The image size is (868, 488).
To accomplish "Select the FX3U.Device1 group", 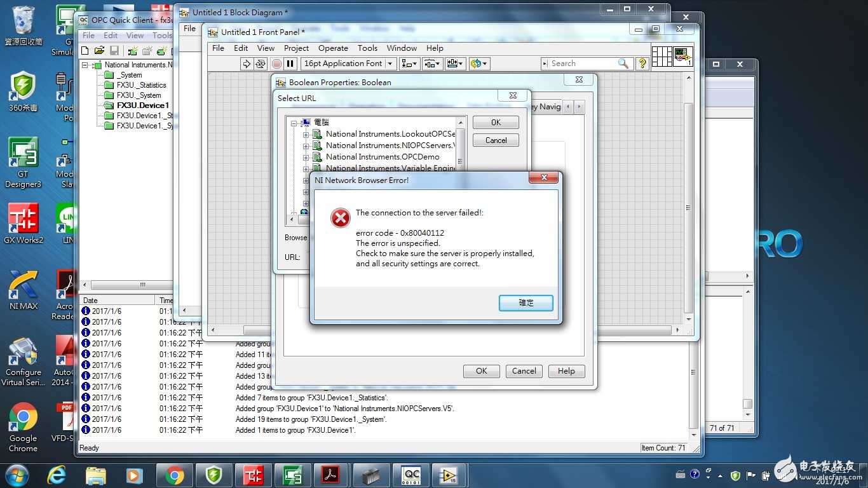I will (x=143, y=105).
